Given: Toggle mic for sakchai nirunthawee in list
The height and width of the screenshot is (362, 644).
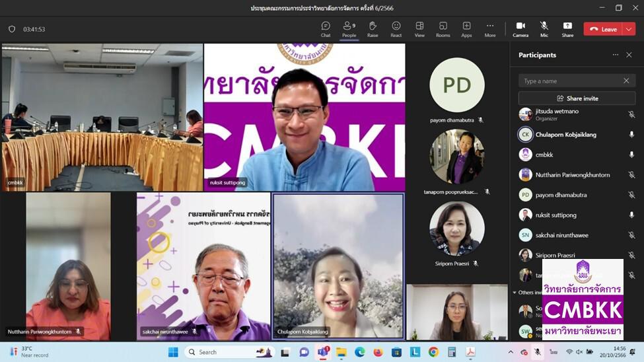Looking at the screenshot, I should pyautogui.click(x=631, y=235).
